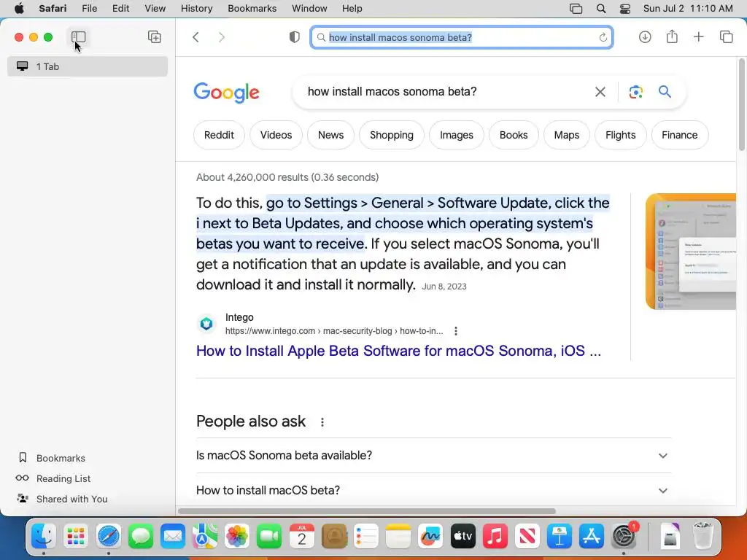The image size is (747, 560).
Task: Open Spotlight search in the menu bar
Action: [601, 9]
